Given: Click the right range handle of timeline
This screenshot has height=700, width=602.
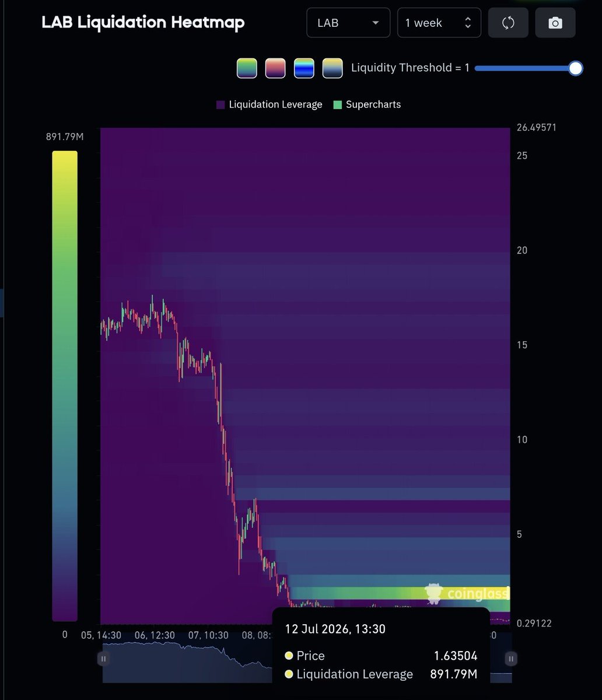Looking at the screenshot, I should [x=511, y=659].
